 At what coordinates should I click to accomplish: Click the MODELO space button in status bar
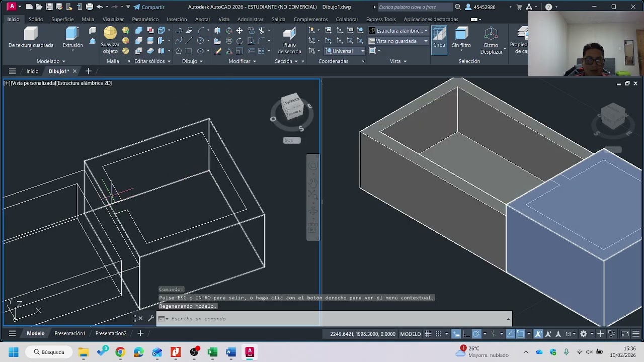(x=411, y=333)
